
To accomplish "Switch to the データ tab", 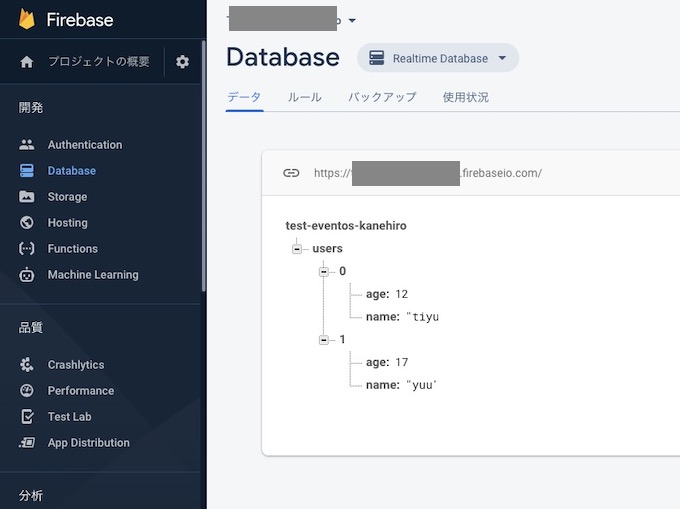I will pos(244,97).
